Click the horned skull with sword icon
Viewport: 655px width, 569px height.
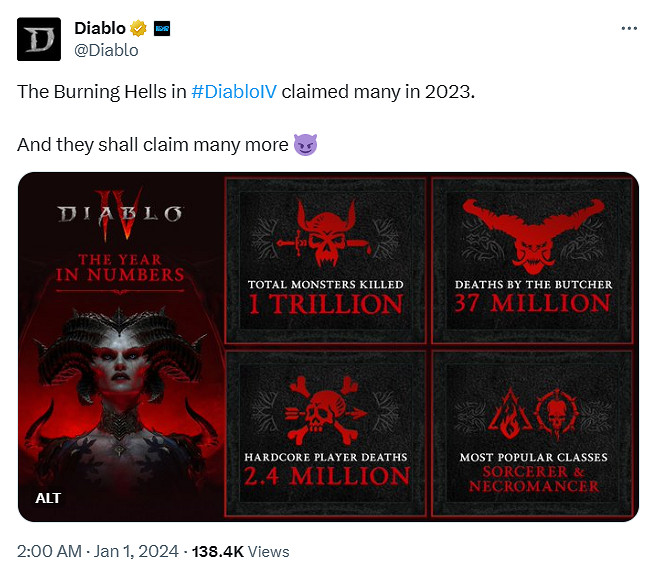tap(325, 232)
